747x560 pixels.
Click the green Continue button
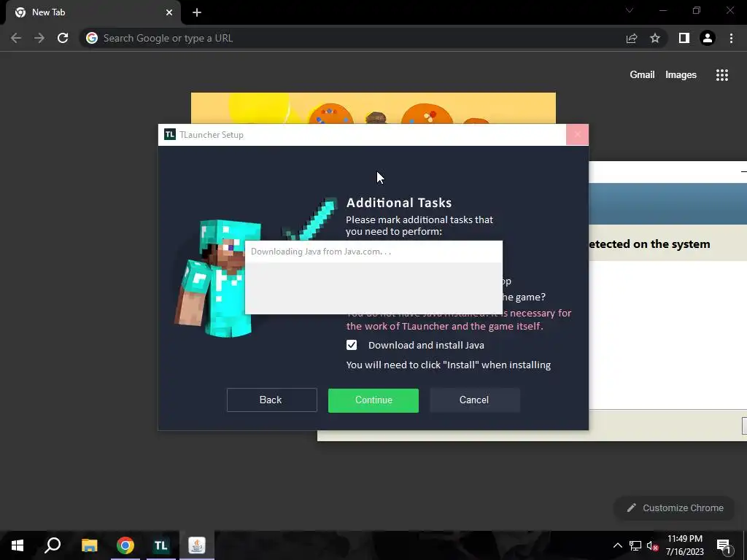pos(373,400)
